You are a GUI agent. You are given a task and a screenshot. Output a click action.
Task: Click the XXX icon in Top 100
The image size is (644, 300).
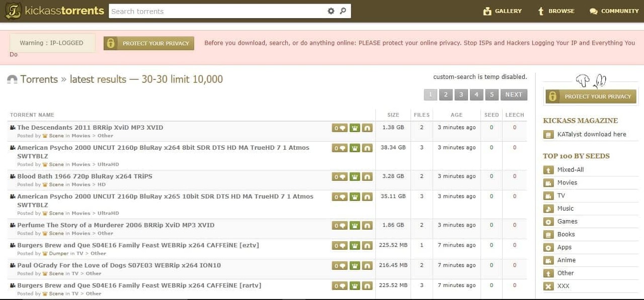(x=548, y=286)
